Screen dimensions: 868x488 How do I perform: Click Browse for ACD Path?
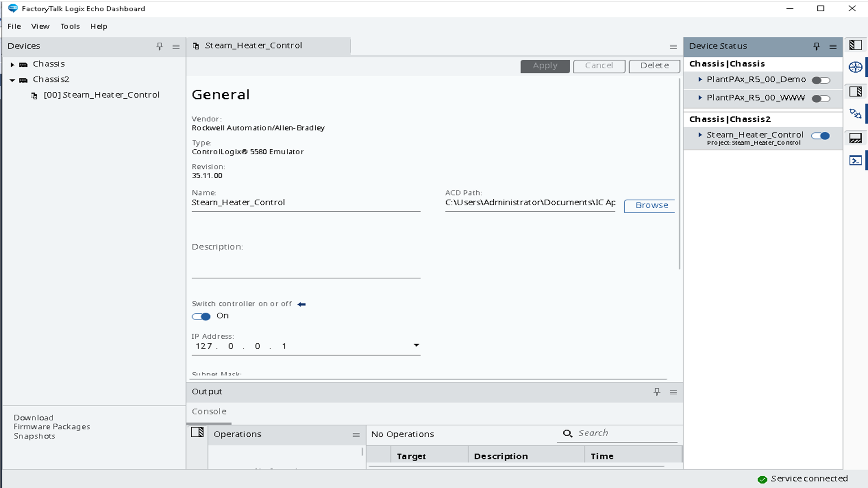650,206
